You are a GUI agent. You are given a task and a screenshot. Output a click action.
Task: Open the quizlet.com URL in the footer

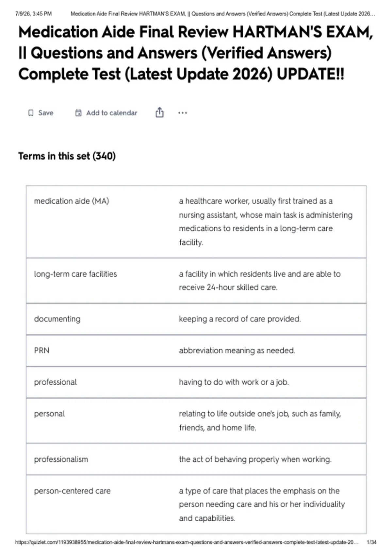[187, 542]
